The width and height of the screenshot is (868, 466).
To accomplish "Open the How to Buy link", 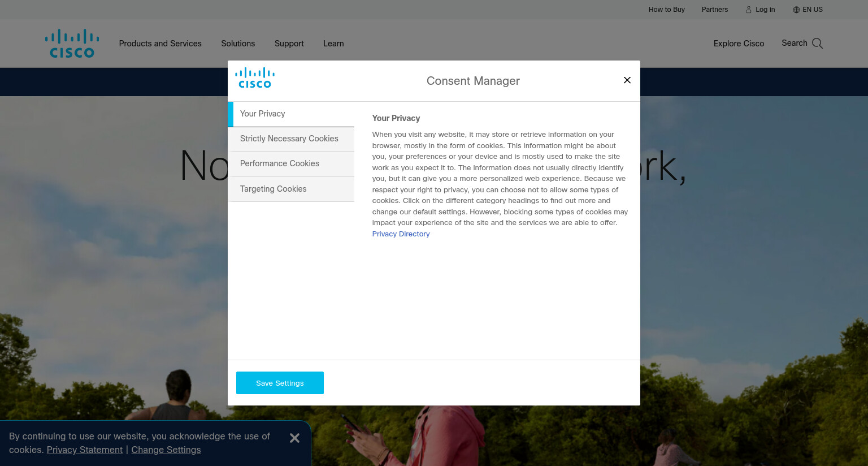I will coord(666,10).
